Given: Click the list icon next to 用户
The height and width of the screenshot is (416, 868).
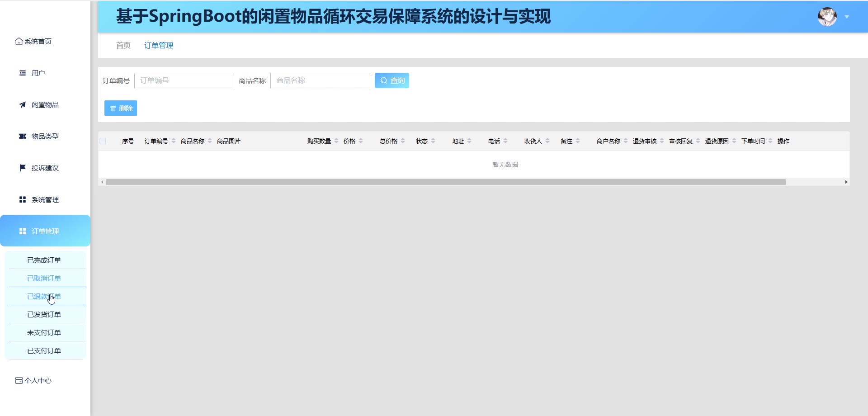Looking at the screenshot, I should [x=22, y=73].
